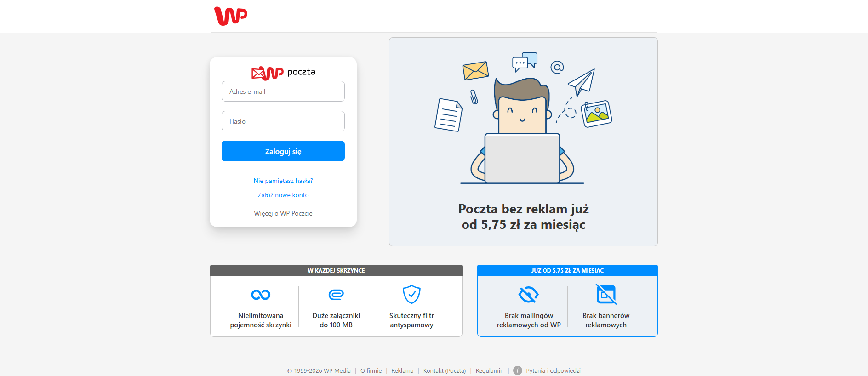Click the Poczta bez reklam headline
The image size is (868, 376).
click(x=523, y=216)
